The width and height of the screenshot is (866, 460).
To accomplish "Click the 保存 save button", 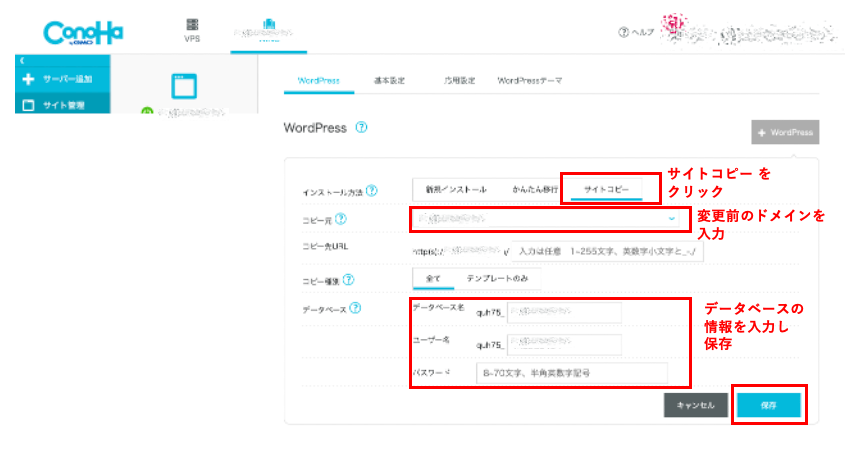I will (768, 405).
